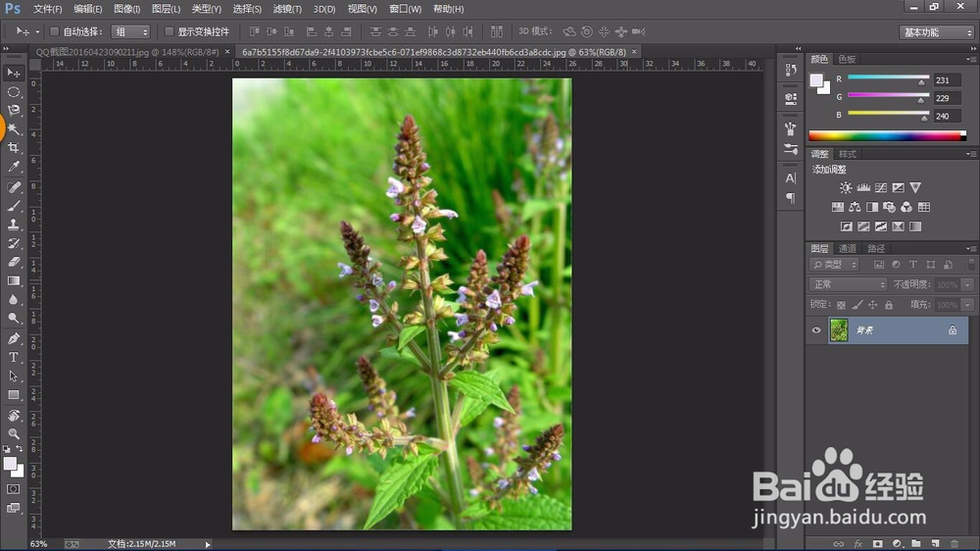Toggle lock all for layer
Viewport: 980px width, 551px height.
point(889,305)
